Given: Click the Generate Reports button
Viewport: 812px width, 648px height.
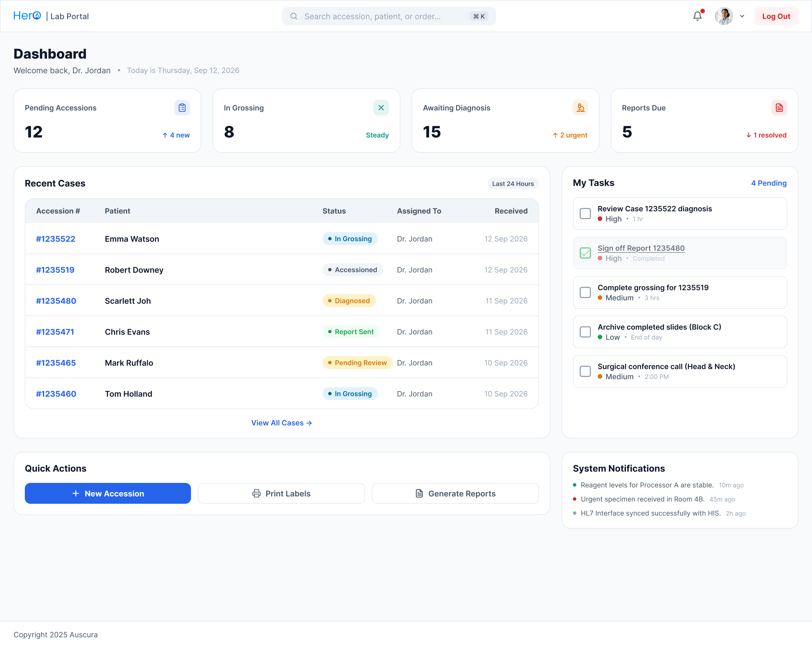Looking at the screenshot, I should [x=455, y=493].
